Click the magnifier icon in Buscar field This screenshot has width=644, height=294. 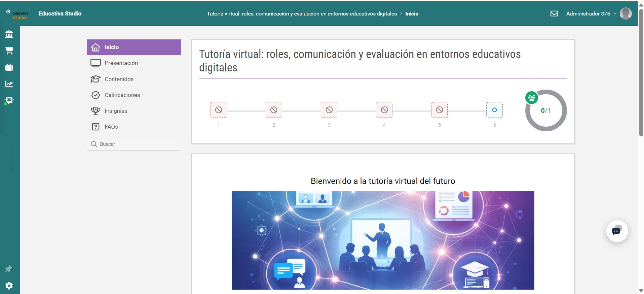(94, 144)
